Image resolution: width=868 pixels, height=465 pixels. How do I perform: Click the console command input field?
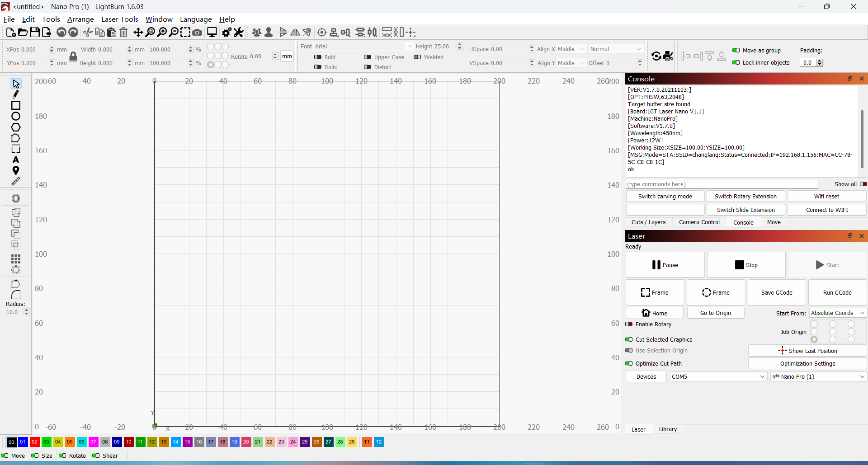pos(721,184)
